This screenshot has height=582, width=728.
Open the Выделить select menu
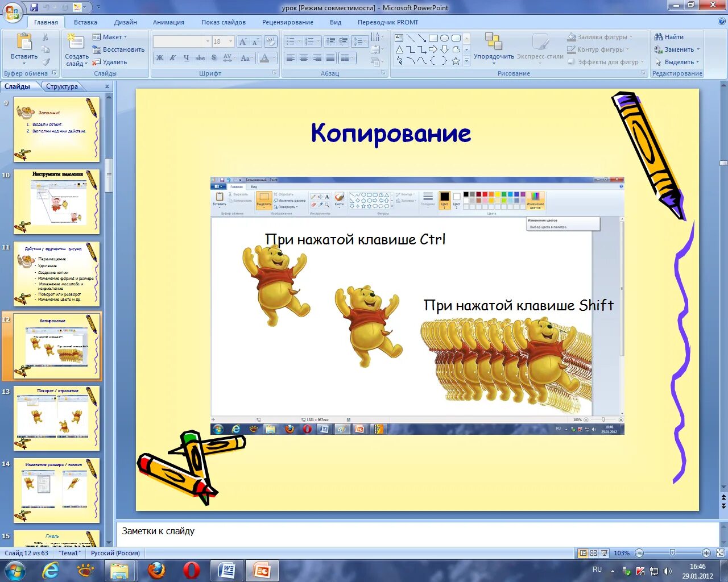click(677, 62)
